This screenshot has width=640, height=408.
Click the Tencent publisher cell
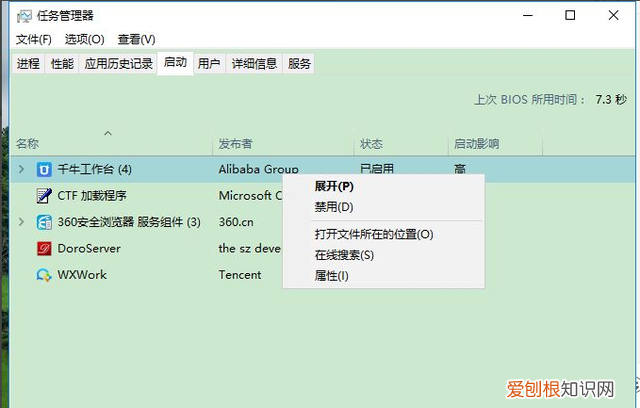tap(240, 275)
